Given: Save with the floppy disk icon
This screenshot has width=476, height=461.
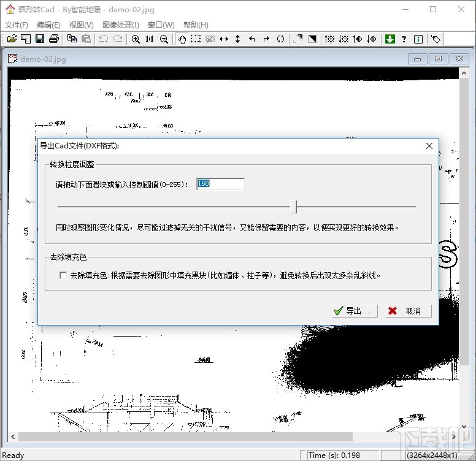Looking at the screenshot, I should tap(40, 39).
